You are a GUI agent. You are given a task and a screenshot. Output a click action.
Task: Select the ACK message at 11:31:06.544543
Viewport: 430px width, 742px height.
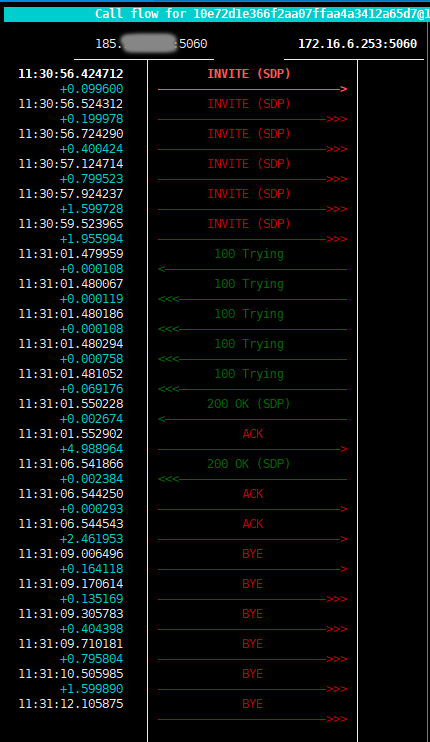pos(253,524)
